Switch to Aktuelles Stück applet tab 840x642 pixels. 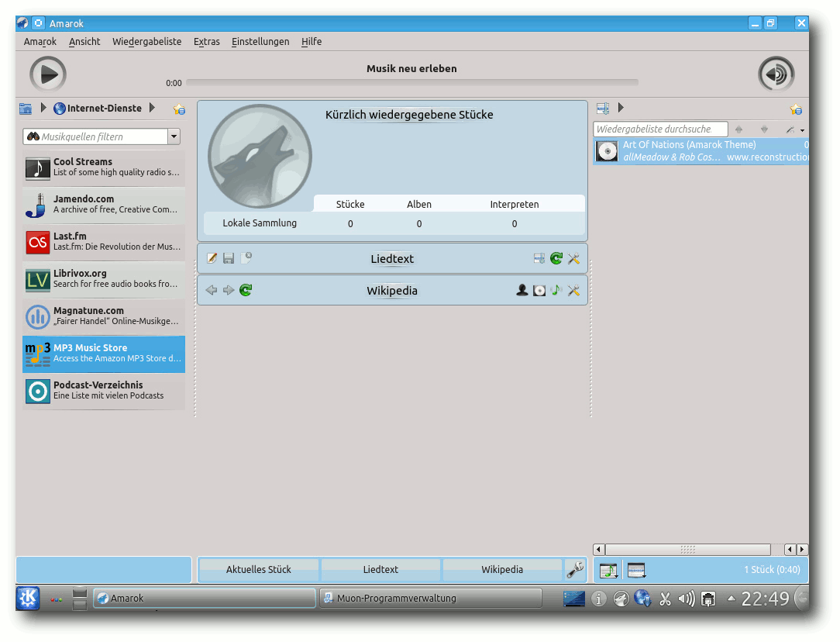(259, 569)
